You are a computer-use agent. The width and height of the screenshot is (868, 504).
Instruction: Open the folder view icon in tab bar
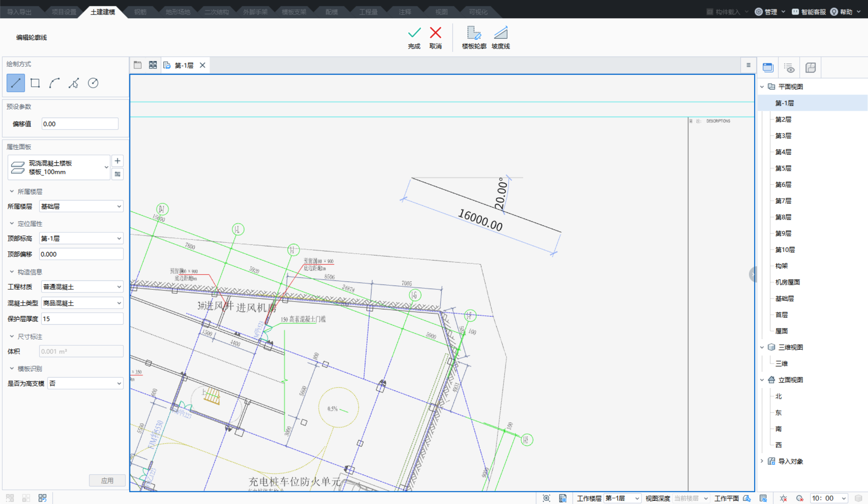(137, 65)
